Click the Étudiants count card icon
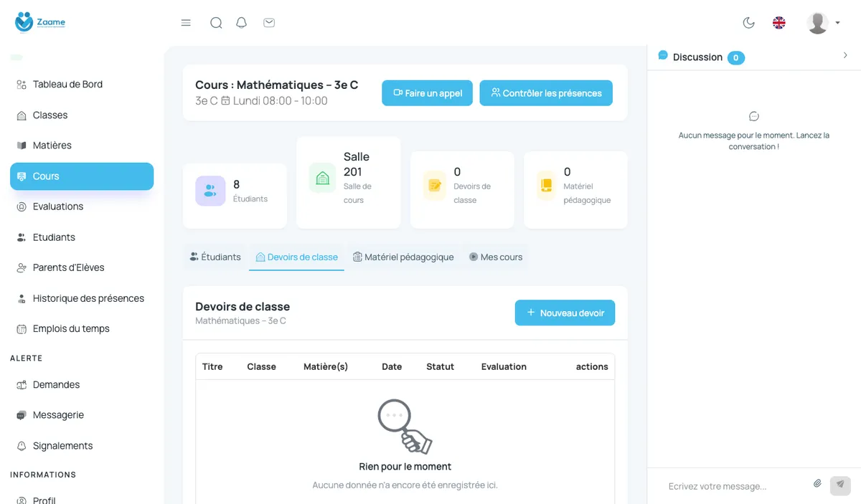861x504 pixels. pyautogui.click(x=210, y=191)
